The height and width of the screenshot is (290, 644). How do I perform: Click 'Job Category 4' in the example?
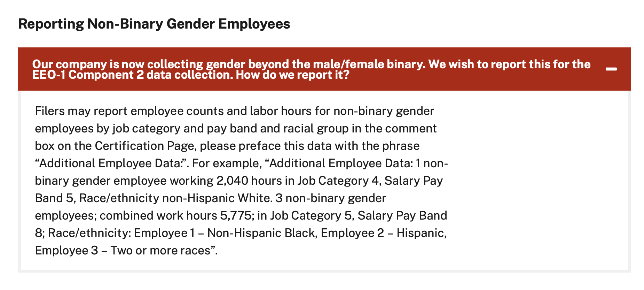(x=338, y=181)
